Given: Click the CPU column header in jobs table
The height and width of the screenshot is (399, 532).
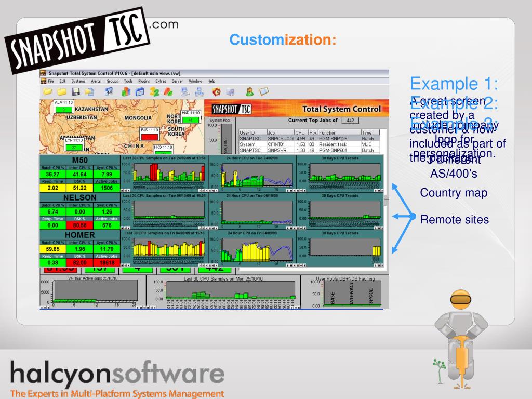Looking at the screenshot, I should point(302,132).
